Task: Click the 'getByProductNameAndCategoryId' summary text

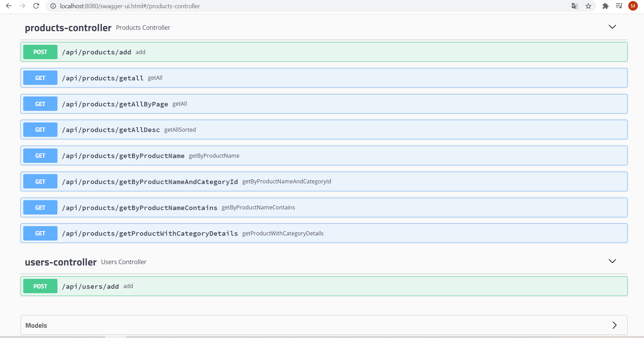Action: [x=287, y=181]
